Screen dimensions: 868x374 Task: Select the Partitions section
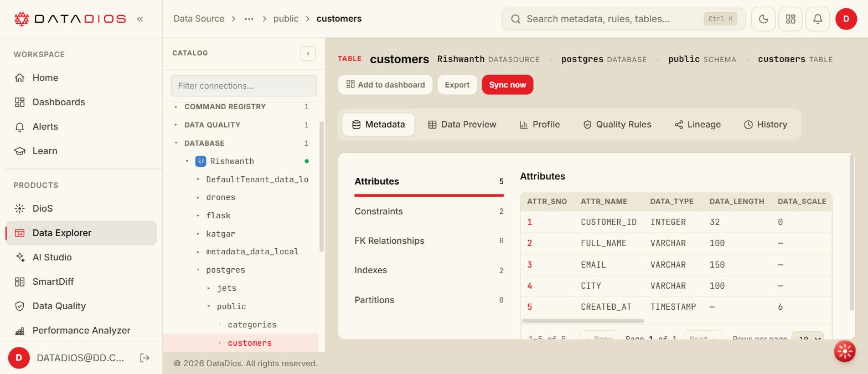(429, 300)
